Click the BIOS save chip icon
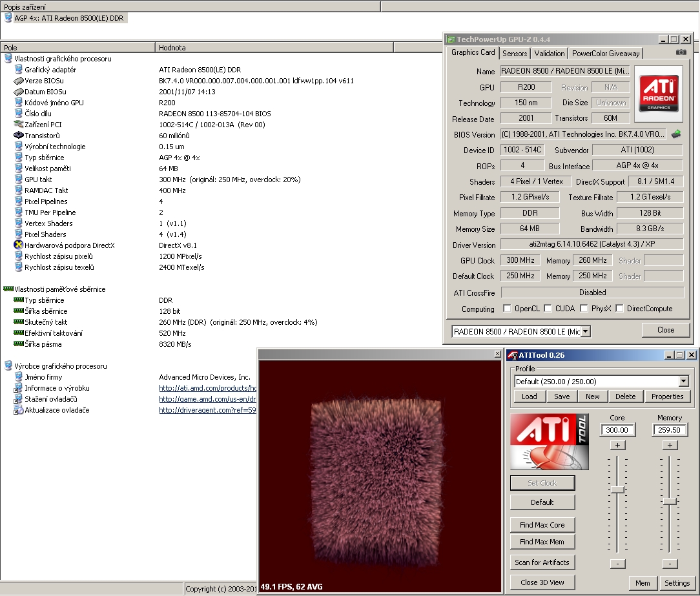The height and width of the screenshot is (596, 700). 676,134
